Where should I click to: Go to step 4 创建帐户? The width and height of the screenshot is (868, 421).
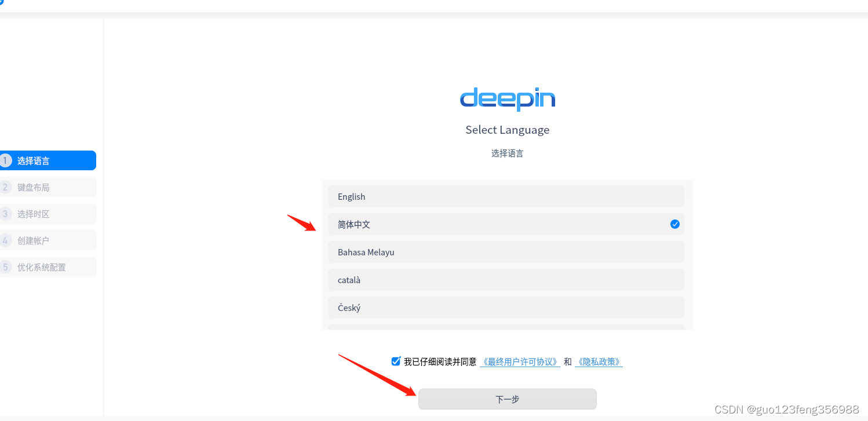[48, 240]
